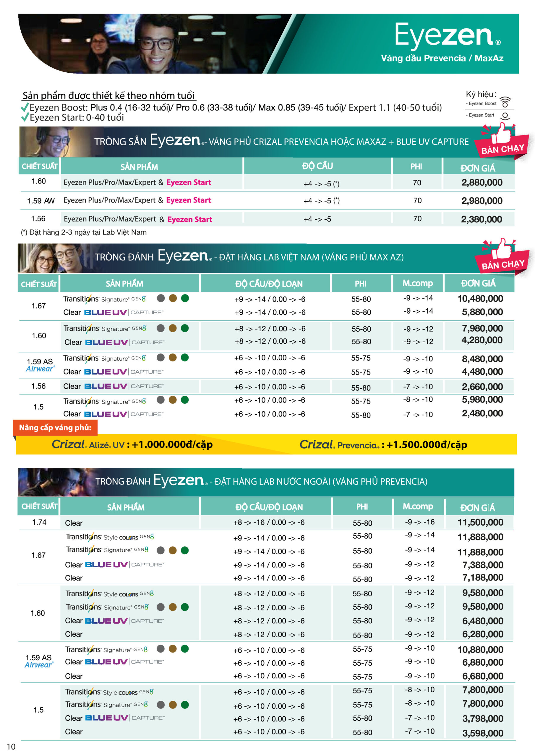Click the price 11,500,000 in the 1.74 row
This screenshot has height=756, width=535.
(481, 522)
